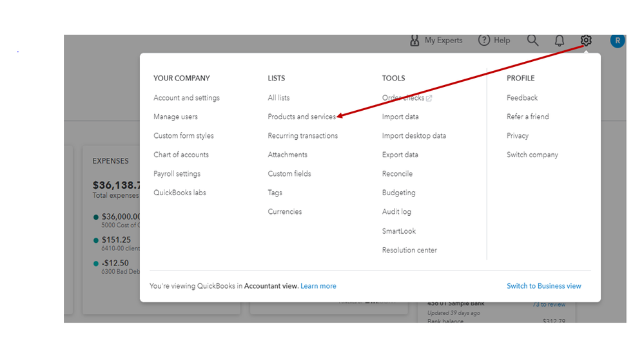Image resolution: width=644 pixels, height=362 pixels.
Task: Click the Learn more link
Action: tap(318, 286)
